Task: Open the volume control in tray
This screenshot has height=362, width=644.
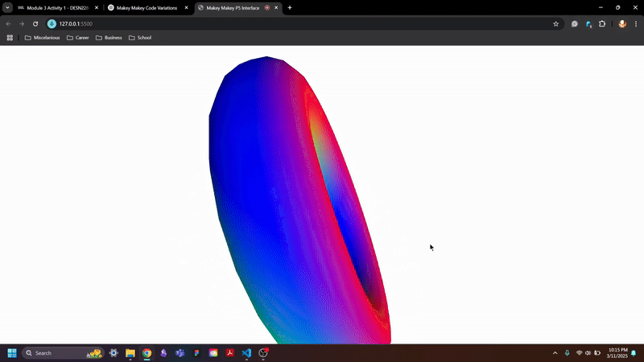Action: coord(588,353)
